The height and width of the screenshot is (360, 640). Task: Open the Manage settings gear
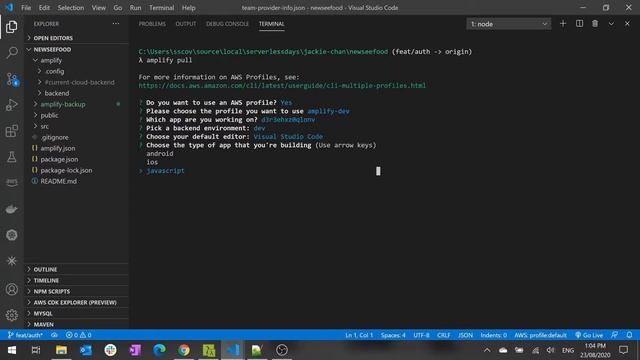11,315
